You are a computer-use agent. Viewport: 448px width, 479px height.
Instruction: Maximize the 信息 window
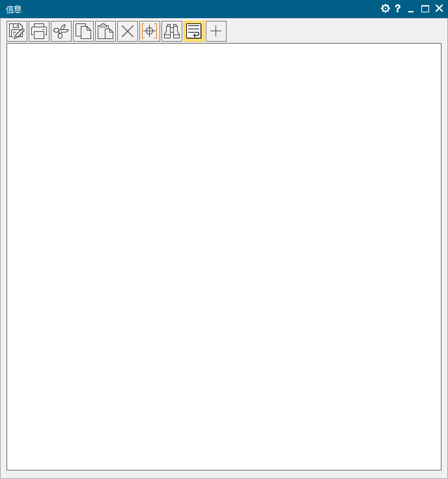425,9
